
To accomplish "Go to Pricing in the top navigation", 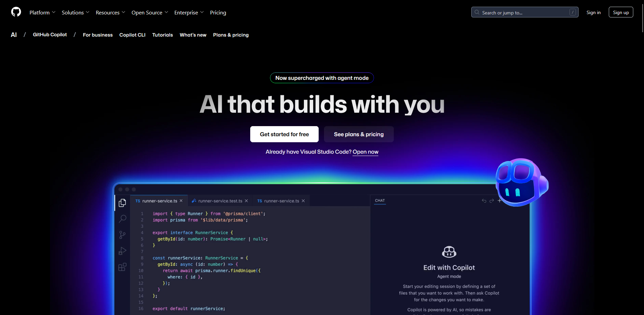I will [218, 12].
